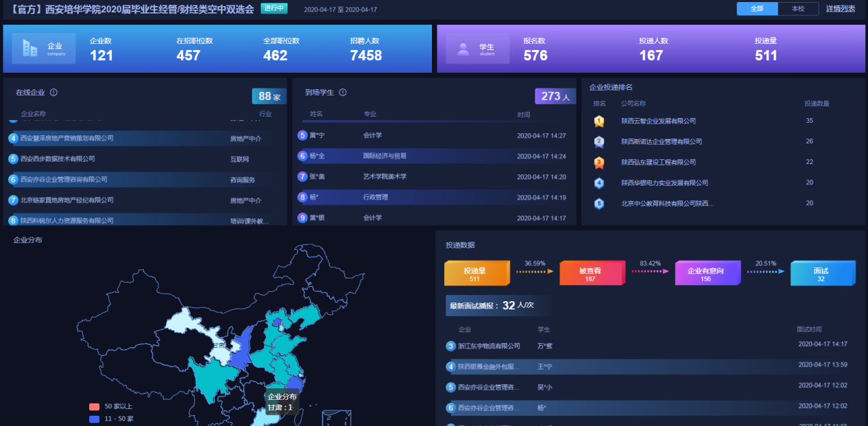Viewport: 868px width, 426px height.
Task: Click the silver rank 2 medal
Action: pyautogui.click(x=599, y=142)
